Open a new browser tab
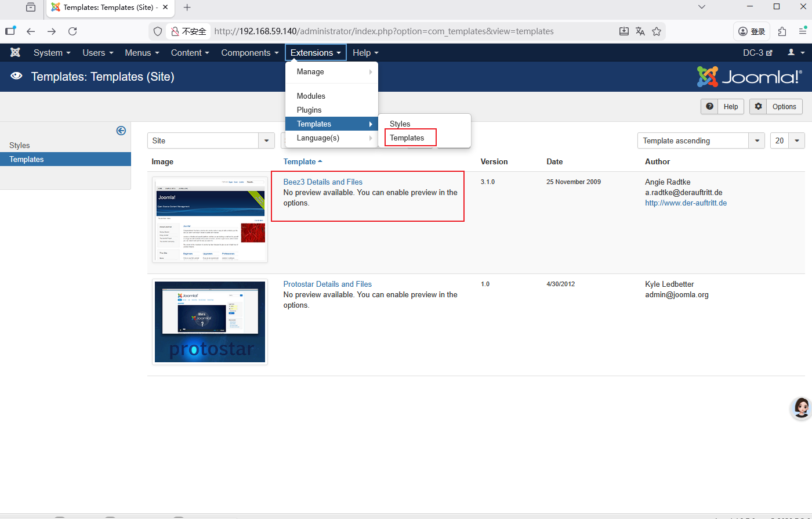The image size is (812, 519). [187, 8]
